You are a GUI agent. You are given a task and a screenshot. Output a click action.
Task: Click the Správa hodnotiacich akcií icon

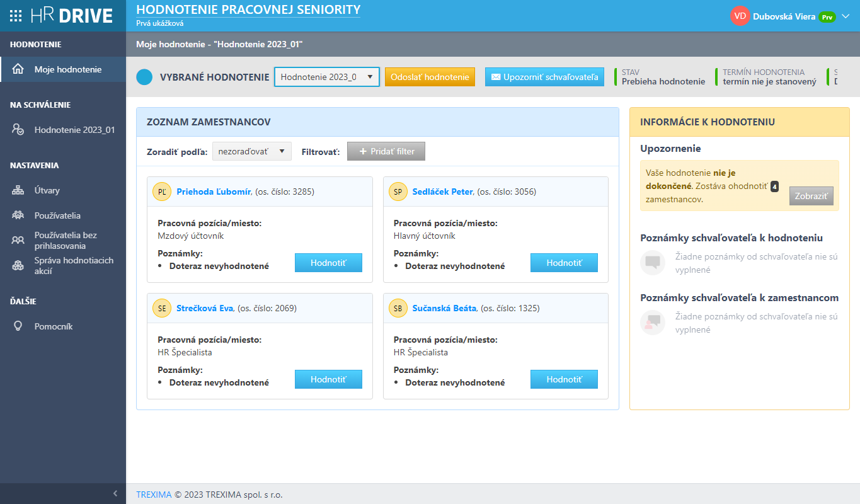pyautogui.click(x=18, y=266)
